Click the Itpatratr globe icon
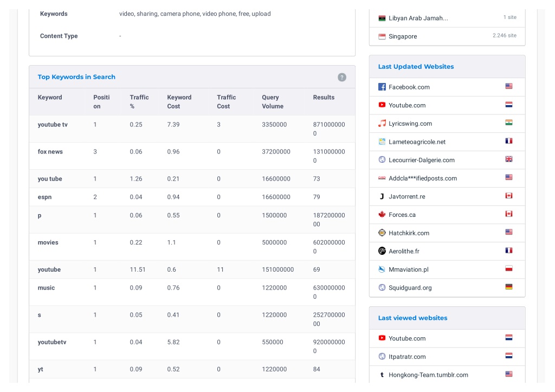The height and width of the screenshot is (392, 555). click(382, 356)
